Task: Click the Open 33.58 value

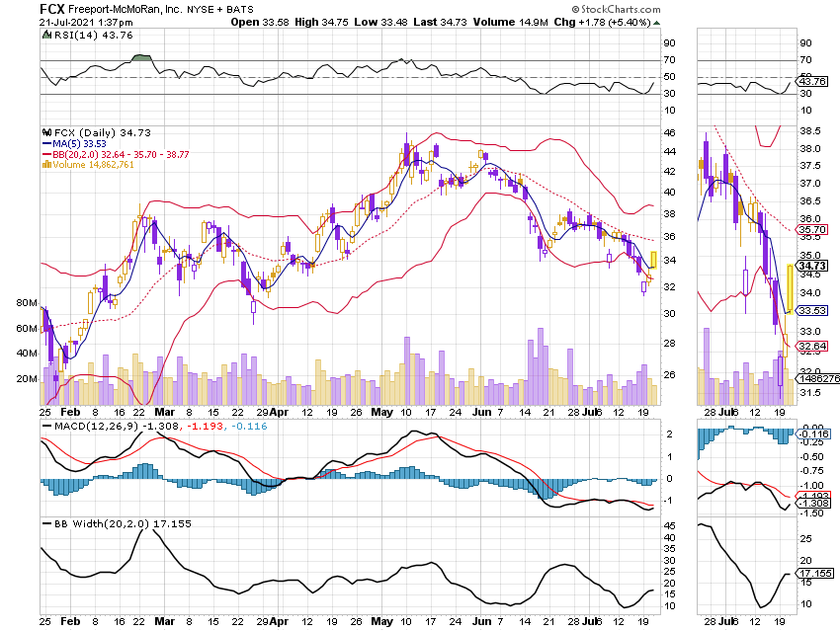Action: 260,22
